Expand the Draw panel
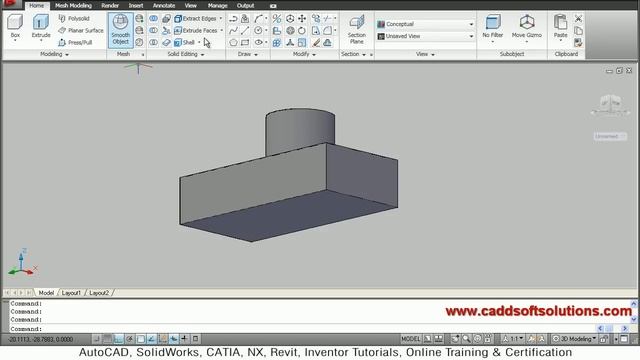 pos(248,54)
